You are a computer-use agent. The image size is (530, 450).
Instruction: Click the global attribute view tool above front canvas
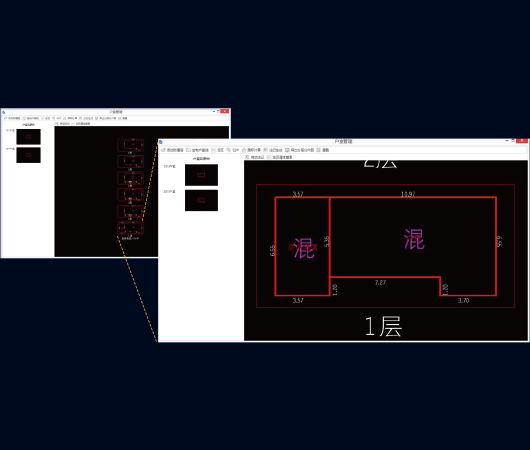click(x=280, y=157)
